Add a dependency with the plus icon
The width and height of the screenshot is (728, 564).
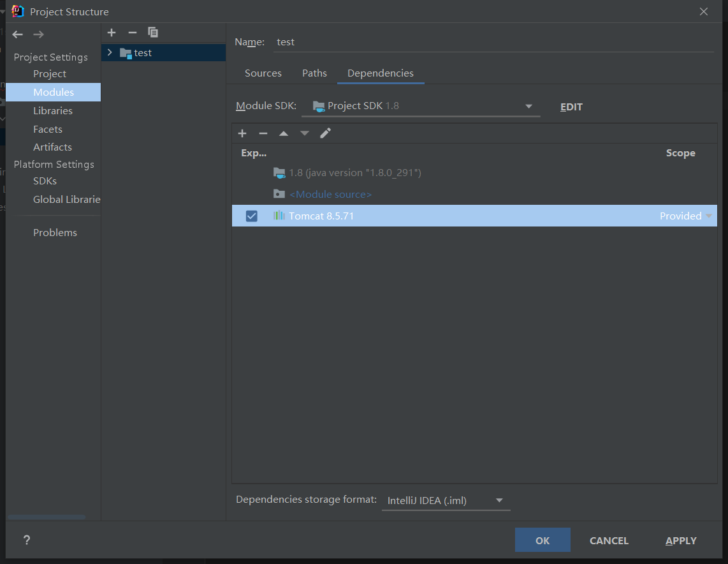tap(242, 134)
